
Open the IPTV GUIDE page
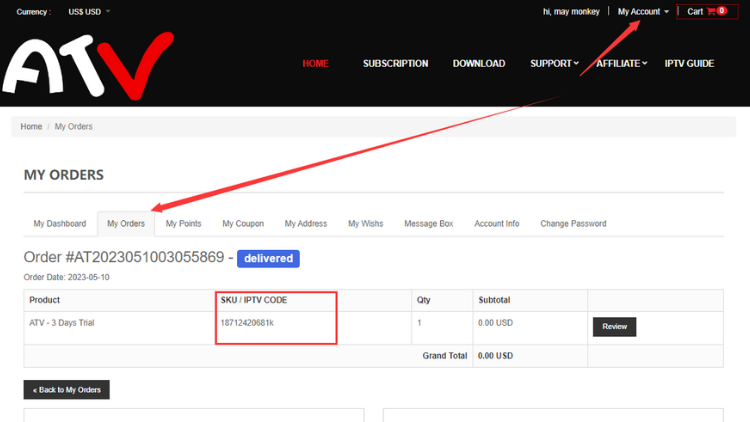pyautogui.click(x=689, y=63)
